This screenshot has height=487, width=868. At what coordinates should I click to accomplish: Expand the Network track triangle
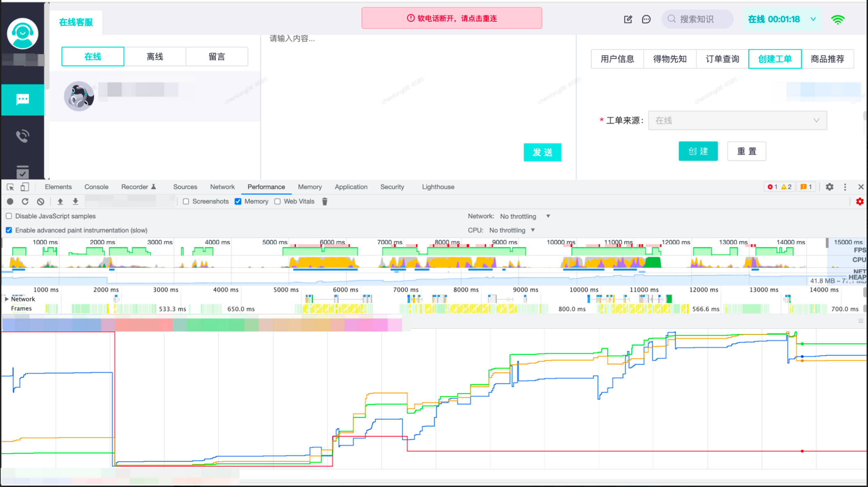pyautogui.click(x=6, y=299)
